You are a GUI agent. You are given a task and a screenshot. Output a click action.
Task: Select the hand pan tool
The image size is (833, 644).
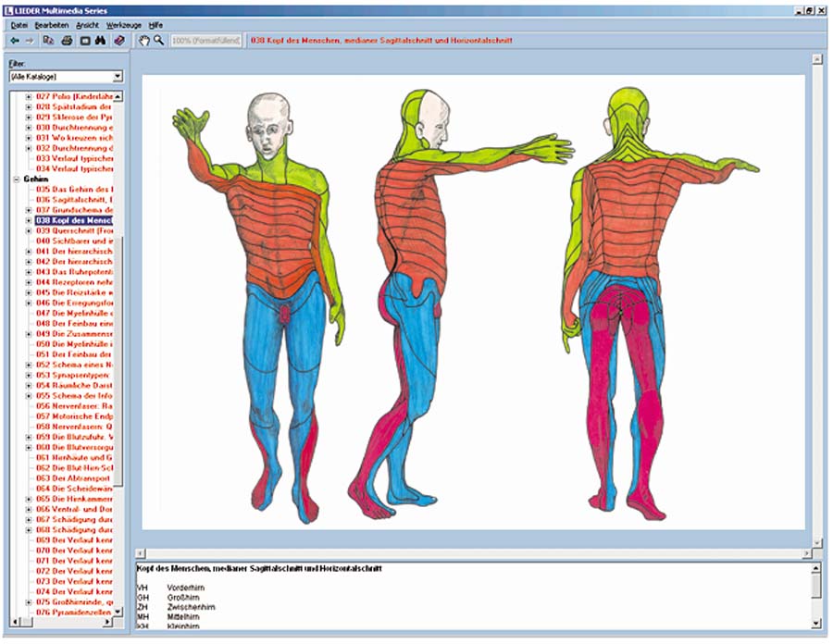point(143,41)
